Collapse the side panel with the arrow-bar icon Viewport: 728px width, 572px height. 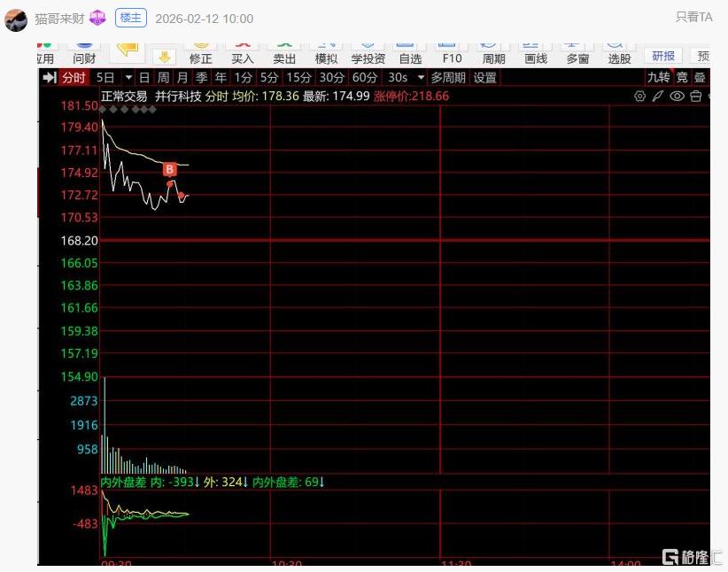pyautogui.click(x=50, y=78)
